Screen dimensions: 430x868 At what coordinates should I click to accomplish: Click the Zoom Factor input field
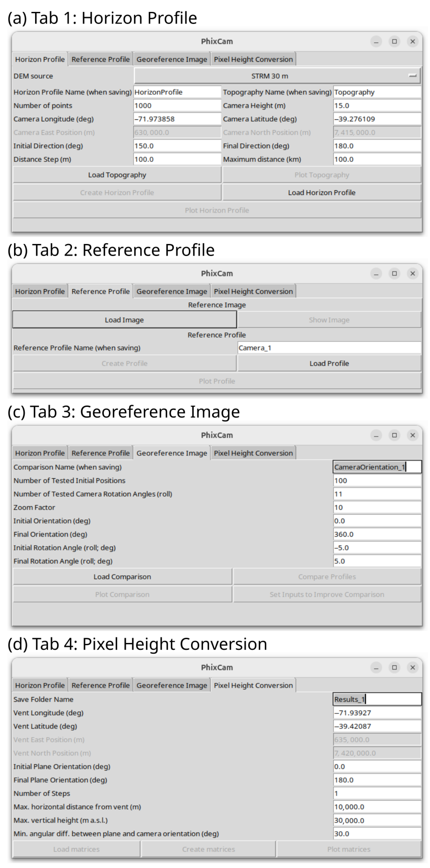376,507
